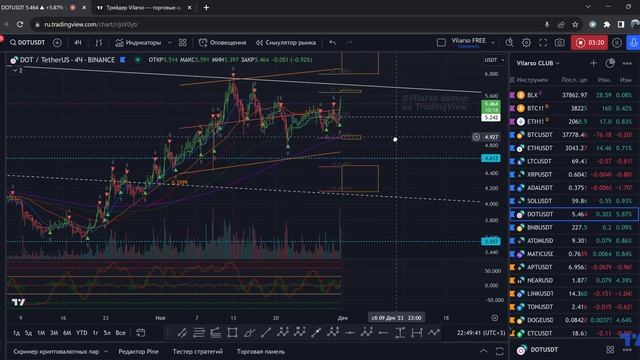Set chart range to 1М
This screenshot has height=360, width=640.
tap(41, 333)
